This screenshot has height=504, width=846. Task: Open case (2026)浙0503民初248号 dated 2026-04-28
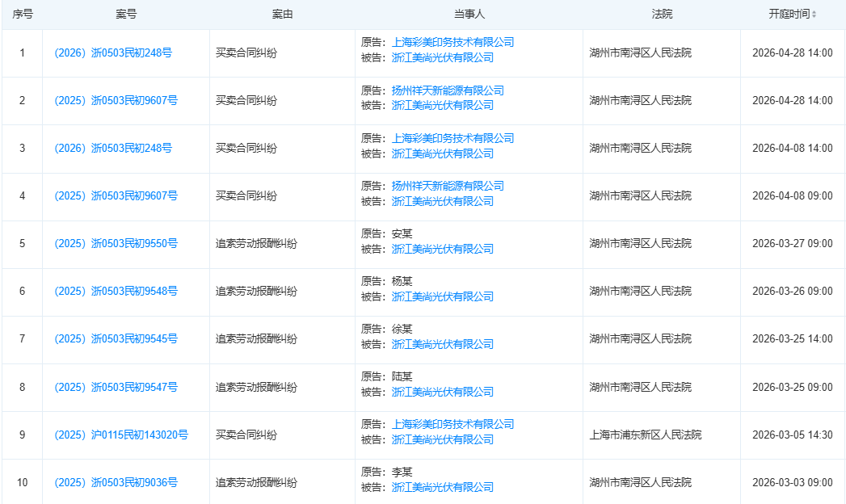tap(113, 52)
